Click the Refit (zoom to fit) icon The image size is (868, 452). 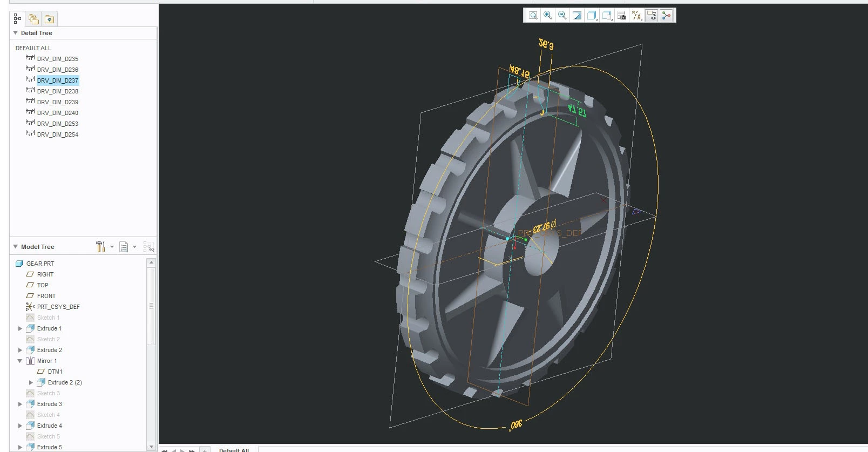[533, 15]
